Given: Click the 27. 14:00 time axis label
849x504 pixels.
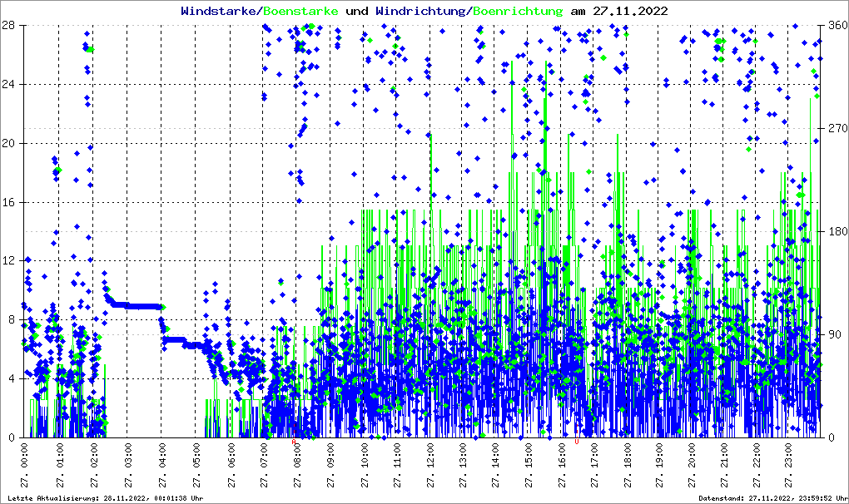Looking at the screenshot, I should click(495, 466).
